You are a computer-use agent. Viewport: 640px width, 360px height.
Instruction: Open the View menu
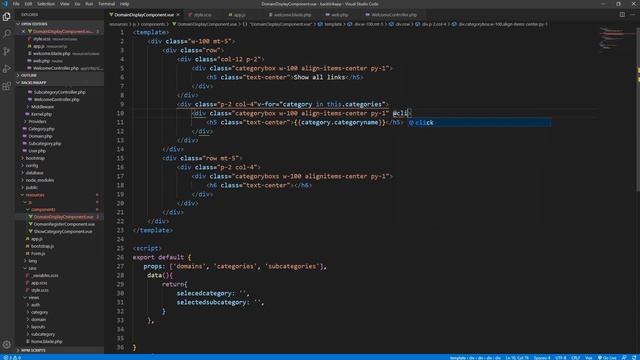coord(64,4)
